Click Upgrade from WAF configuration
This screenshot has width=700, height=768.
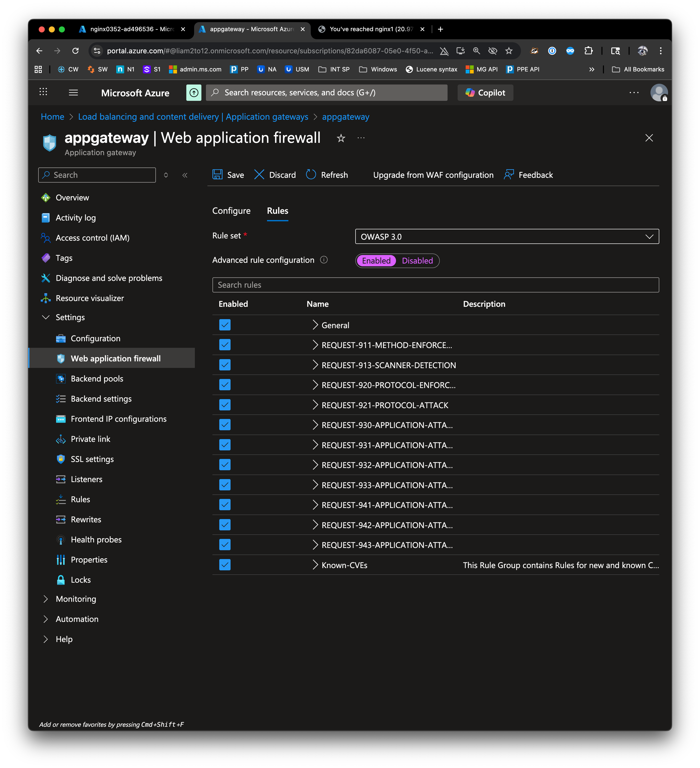(433, 175)
